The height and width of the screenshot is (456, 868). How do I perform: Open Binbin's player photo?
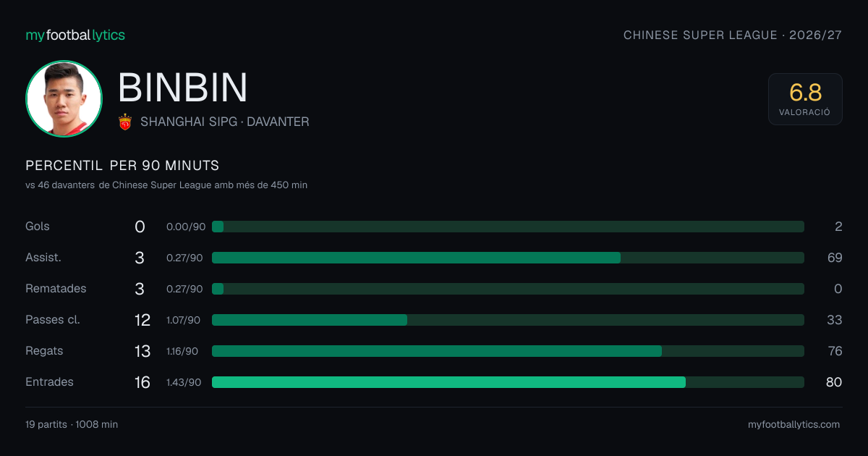tap(64, 98)
